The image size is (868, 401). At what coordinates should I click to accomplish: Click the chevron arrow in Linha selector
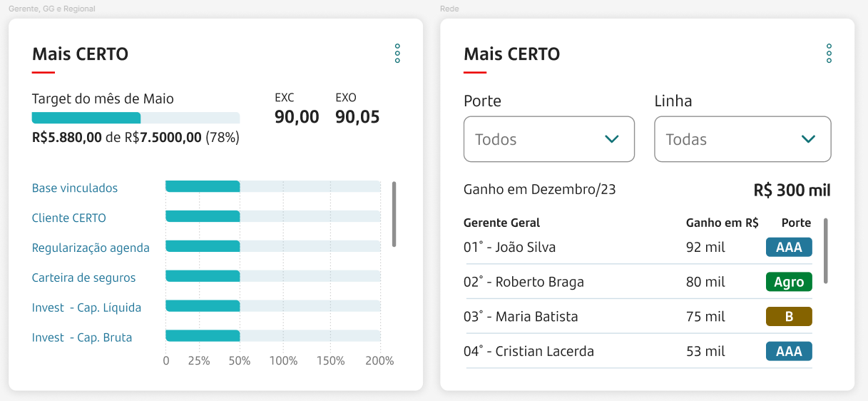808,139
